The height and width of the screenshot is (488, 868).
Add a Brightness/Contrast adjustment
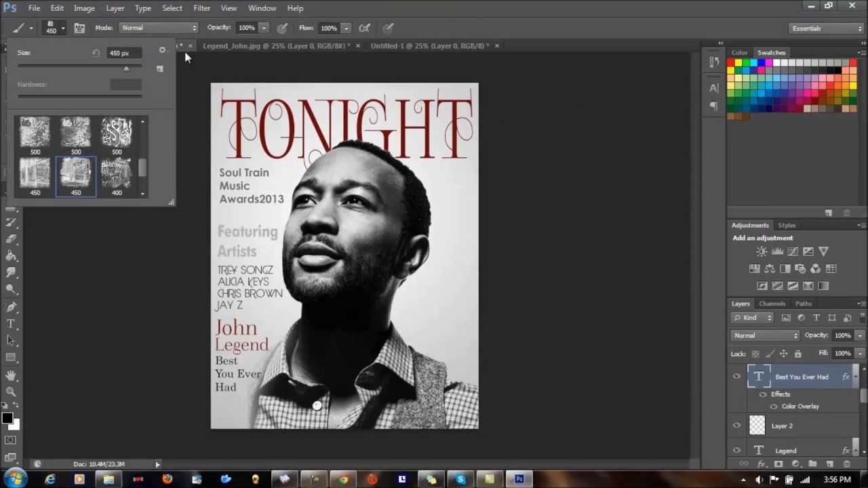762,251
